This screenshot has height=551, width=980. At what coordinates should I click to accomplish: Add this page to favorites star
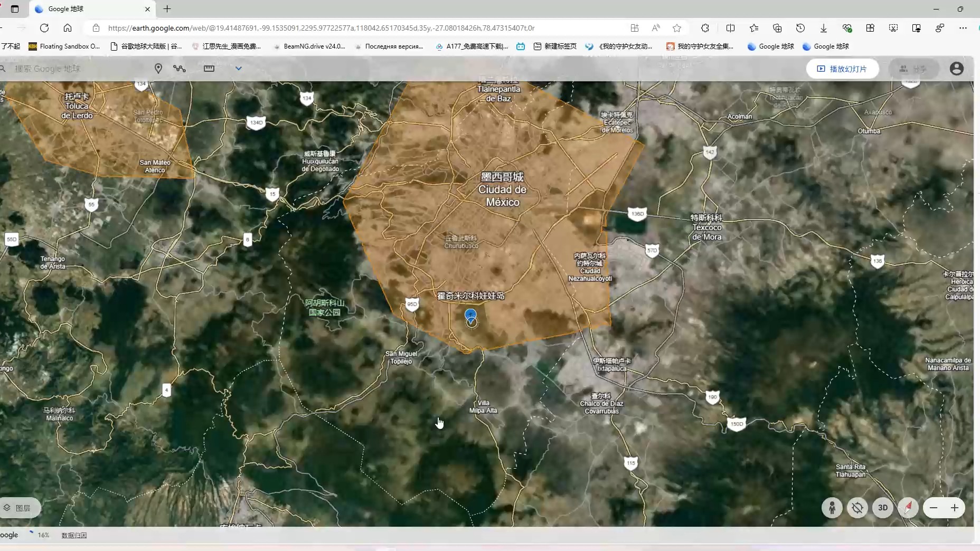pos(677,28)
